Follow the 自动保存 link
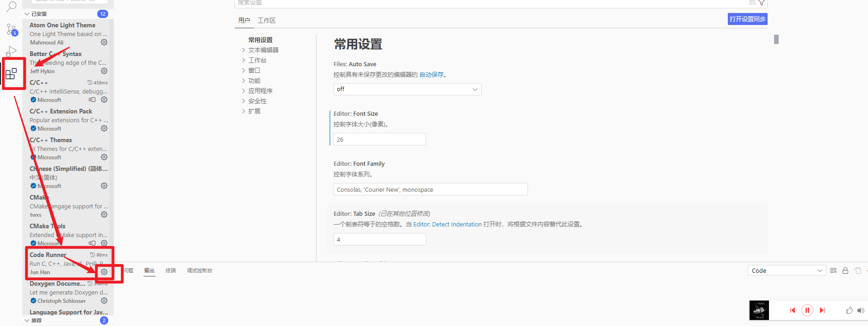Image resolution: width=868 pixels, height=326 pixels. [431, 75]
